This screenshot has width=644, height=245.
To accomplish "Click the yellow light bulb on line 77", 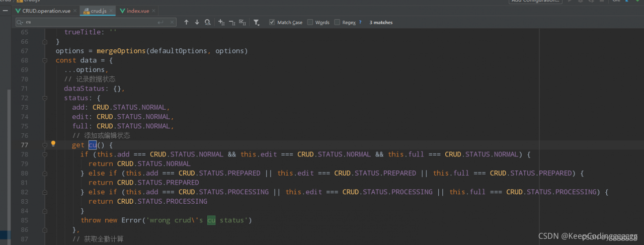I will 53,144.
